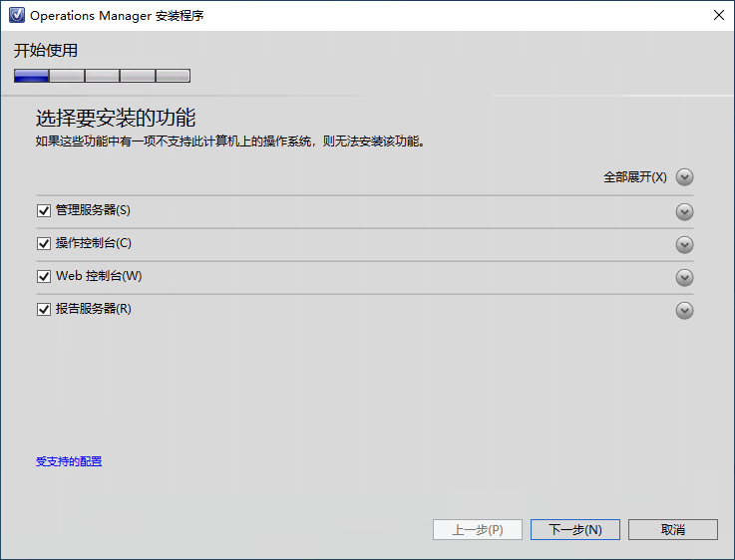The width and height of the screenshot is (735, 560).
Task: Expand the 报告服务器 row details
Action: click(x=684, y=311)
